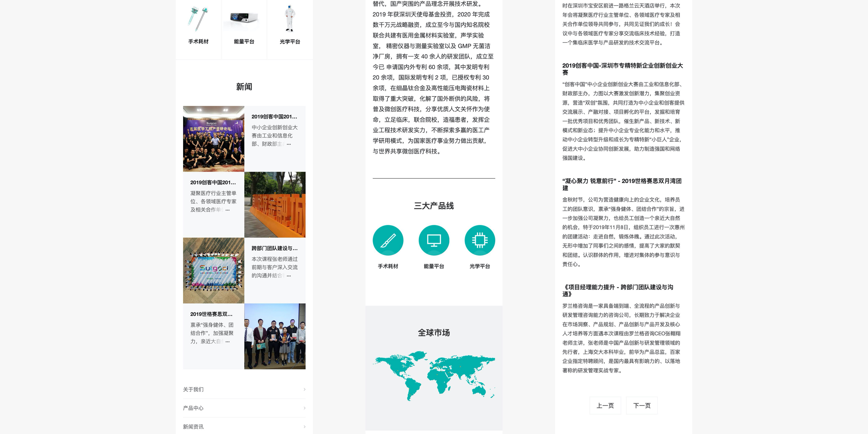868x434 pixels.
Task: Click news summary starting 禀承“强身健体、团
Action: (x=212, y=333)
